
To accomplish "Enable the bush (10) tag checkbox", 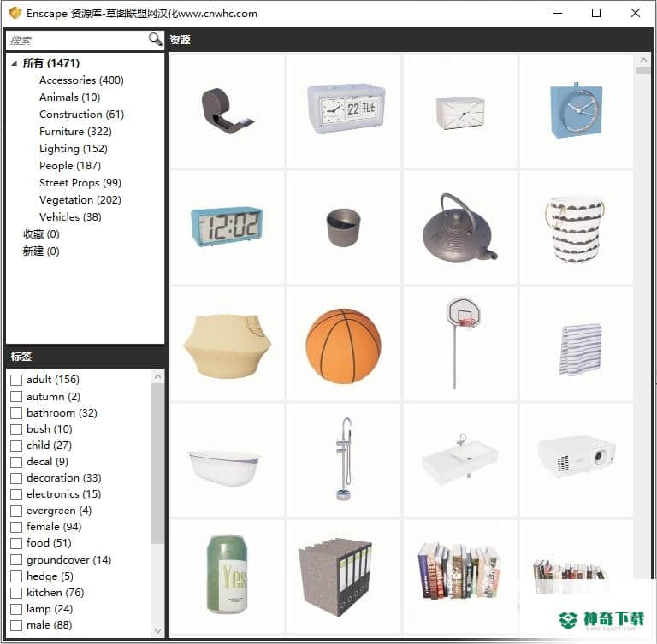I will pos(16,429).
